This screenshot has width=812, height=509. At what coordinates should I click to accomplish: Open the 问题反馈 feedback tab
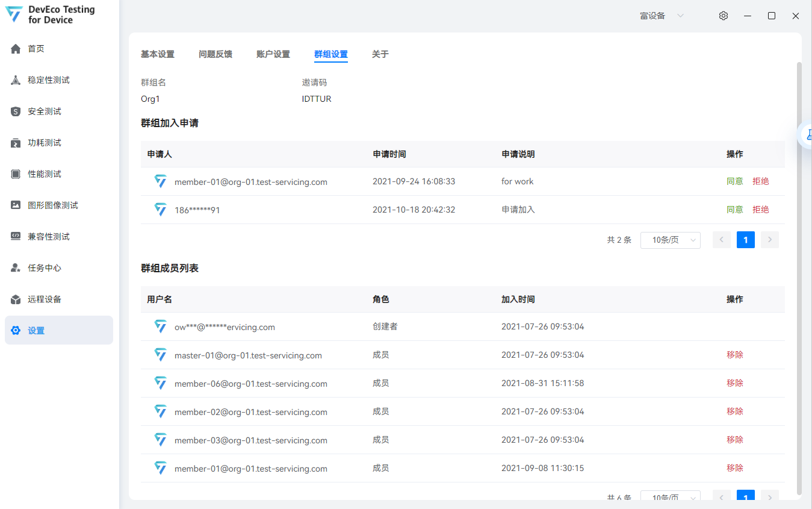pyautogui.click(x=215, y=54)
